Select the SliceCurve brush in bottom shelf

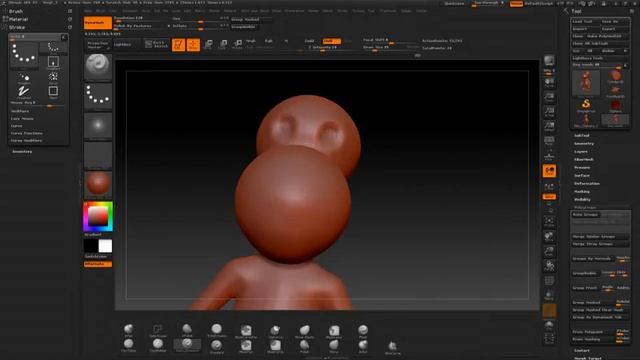[392, 347]
